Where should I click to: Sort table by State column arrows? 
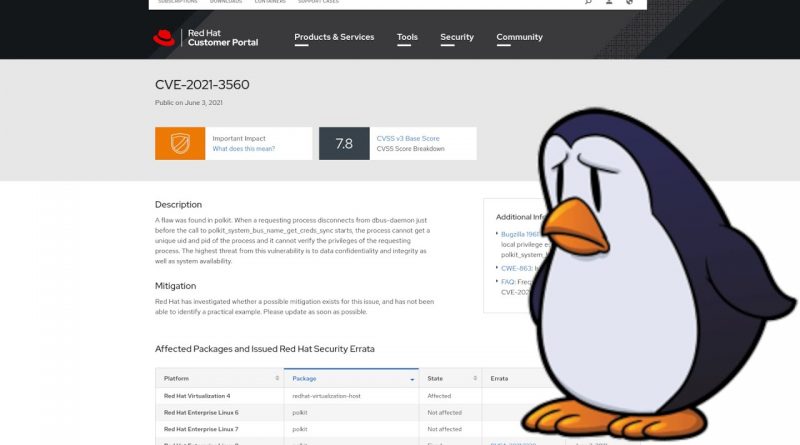click(x=475, y=378)
